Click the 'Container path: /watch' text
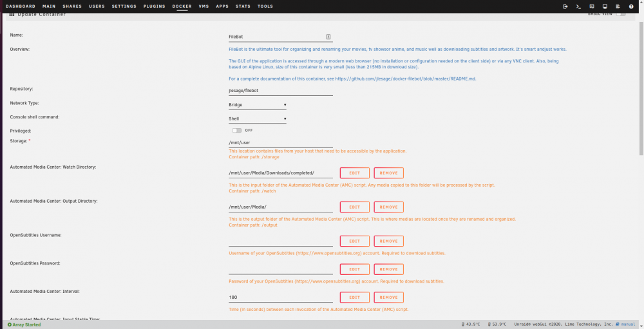 (252, 191)
